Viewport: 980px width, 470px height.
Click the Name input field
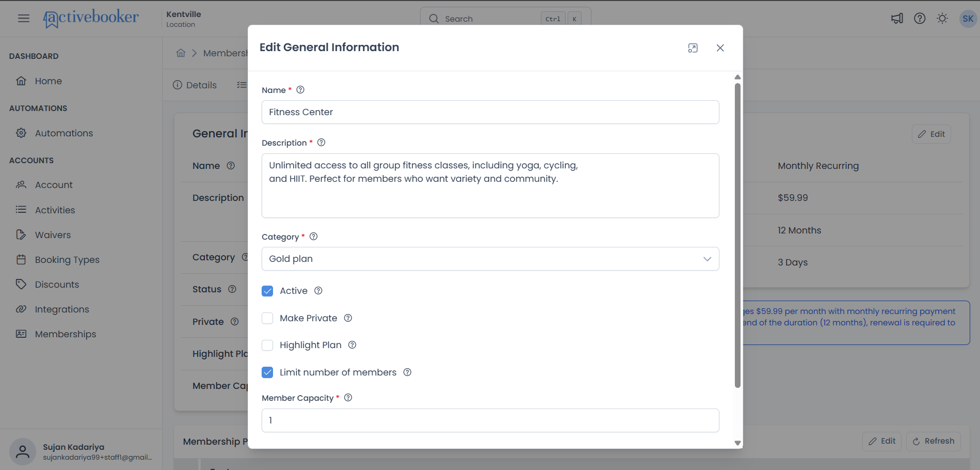point(490,112)
